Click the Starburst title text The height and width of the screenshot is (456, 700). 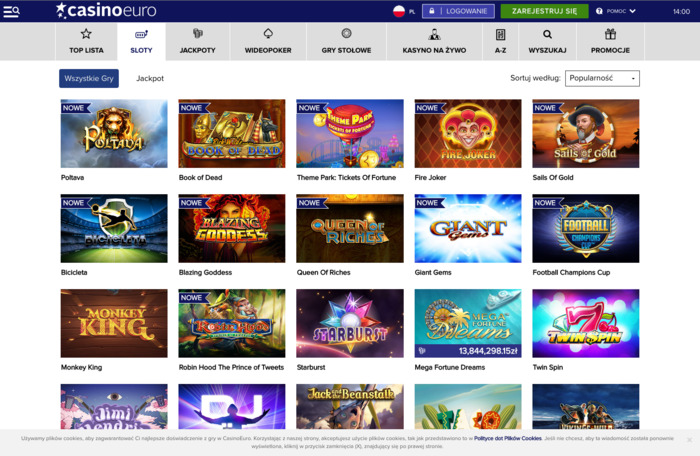(x=311, y=367)
